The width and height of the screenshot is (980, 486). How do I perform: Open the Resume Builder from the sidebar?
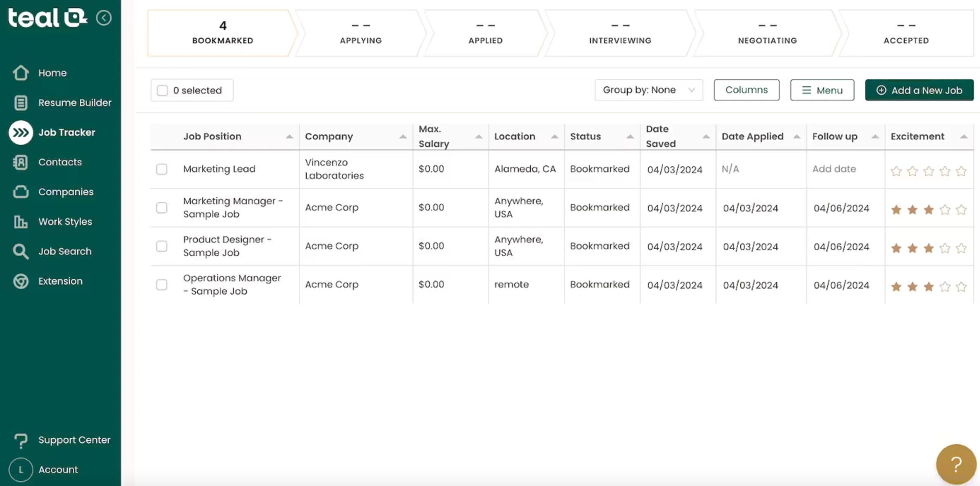click(x=75, y=103)
